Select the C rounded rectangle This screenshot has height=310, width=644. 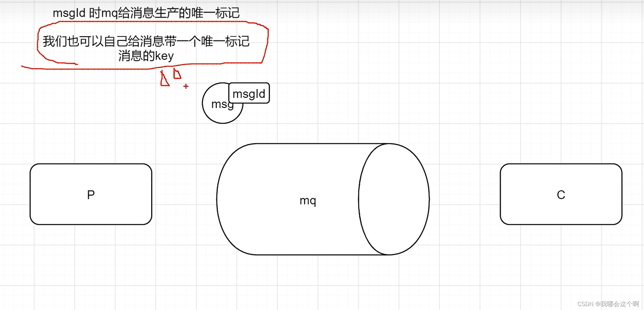(561, 194)
